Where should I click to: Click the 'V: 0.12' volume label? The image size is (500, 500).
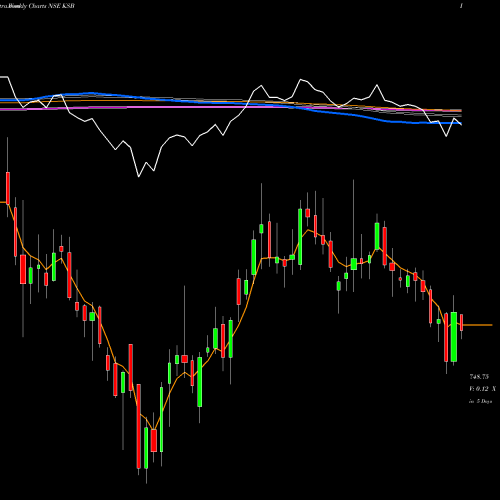click(479, 389)
